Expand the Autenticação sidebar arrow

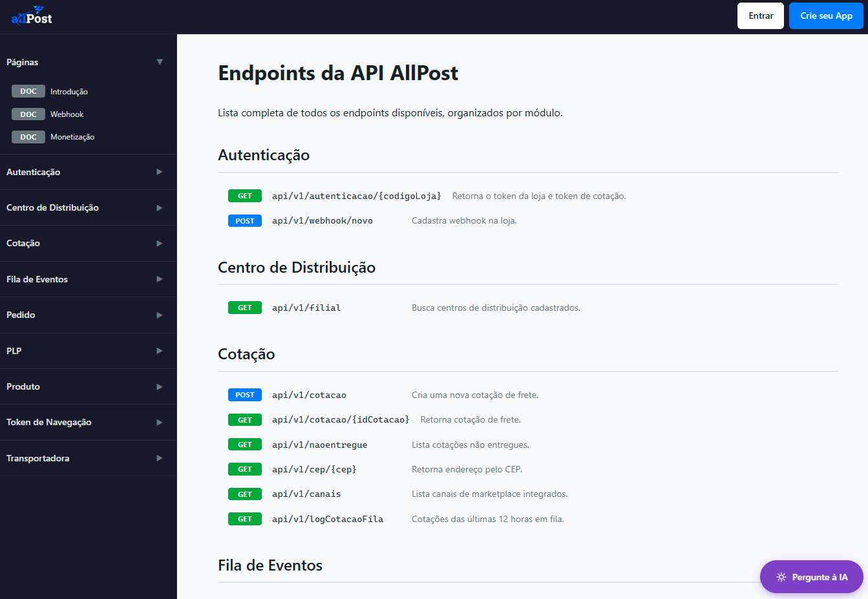[x=160, y=172]
